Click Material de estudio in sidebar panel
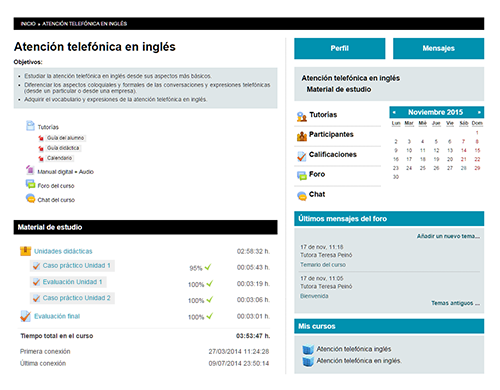This screenshot has height=390, width=500. (339, 89)
